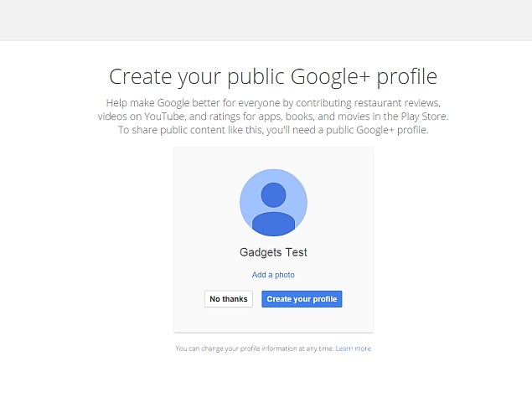Viewport: 532px width, 398px height.
Task: Click the head shape inside the avatar
Action: (273, 195)
